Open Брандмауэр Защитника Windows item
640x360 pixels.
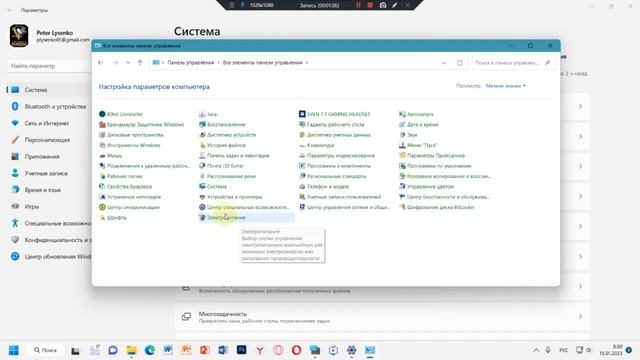[142, 124]
